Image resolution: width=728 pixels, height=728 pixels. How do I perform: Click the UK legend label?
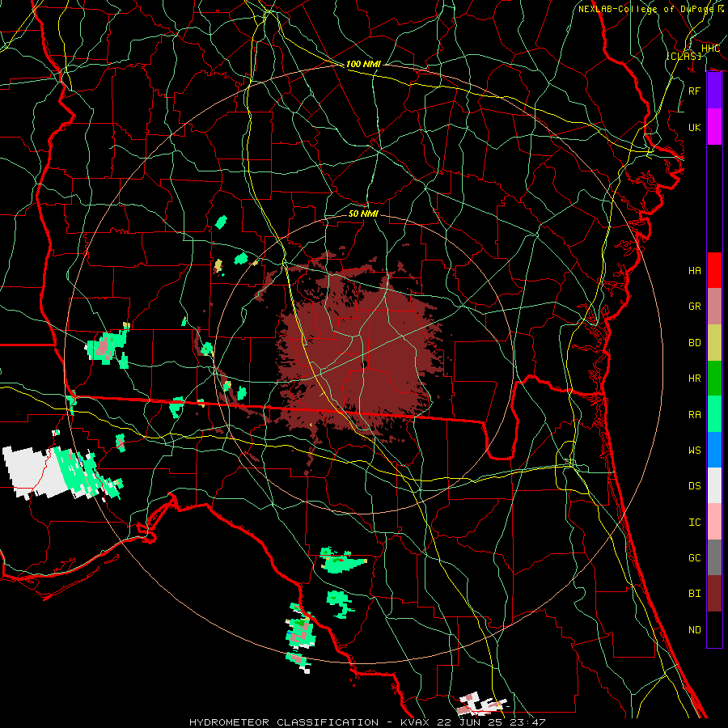[694, 127]
